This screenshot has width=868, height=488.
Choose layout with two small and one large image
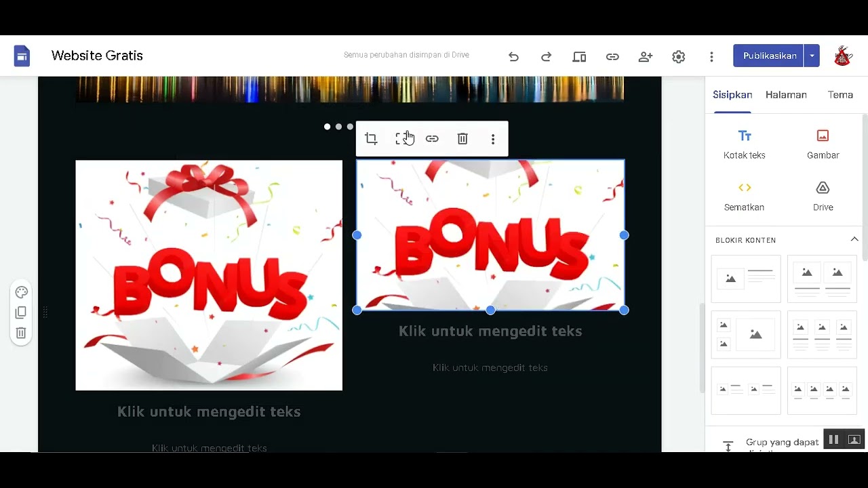(x=746, y=334)
